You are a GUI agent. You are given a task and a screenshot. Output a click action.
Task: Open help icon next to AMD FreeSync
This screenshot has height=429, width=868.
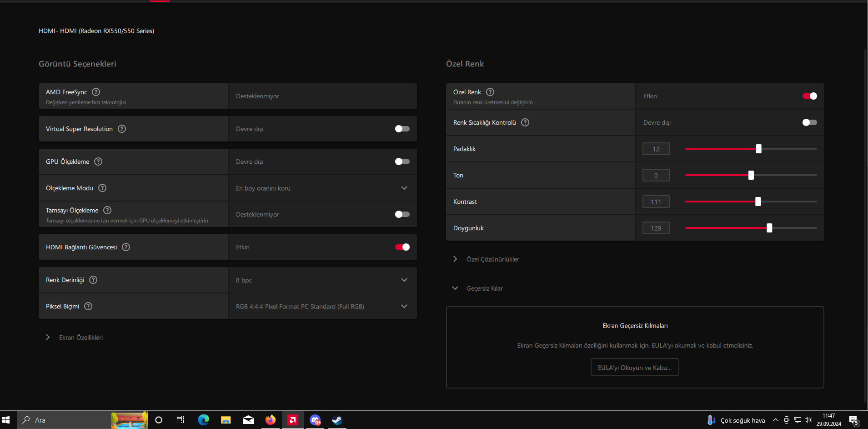point(96,92)
